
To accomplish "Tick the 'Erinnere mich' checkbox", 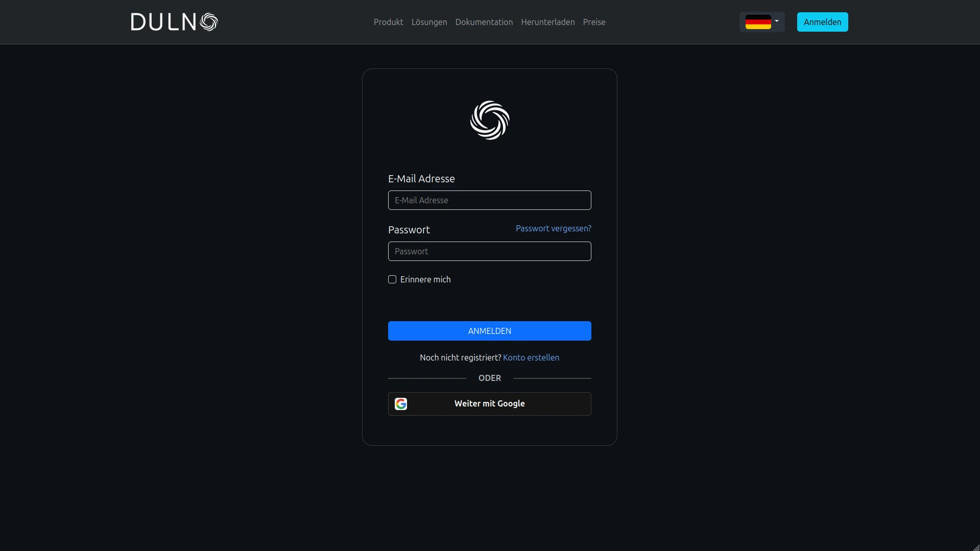I will pyautogui.click(x=392, y=279).
